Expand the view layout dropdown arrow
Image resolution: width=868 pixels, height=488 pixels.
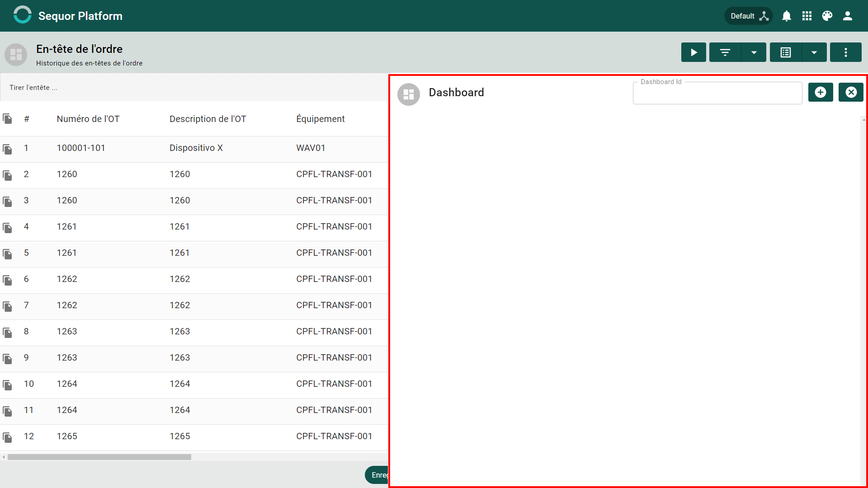(x=814, y=52)
